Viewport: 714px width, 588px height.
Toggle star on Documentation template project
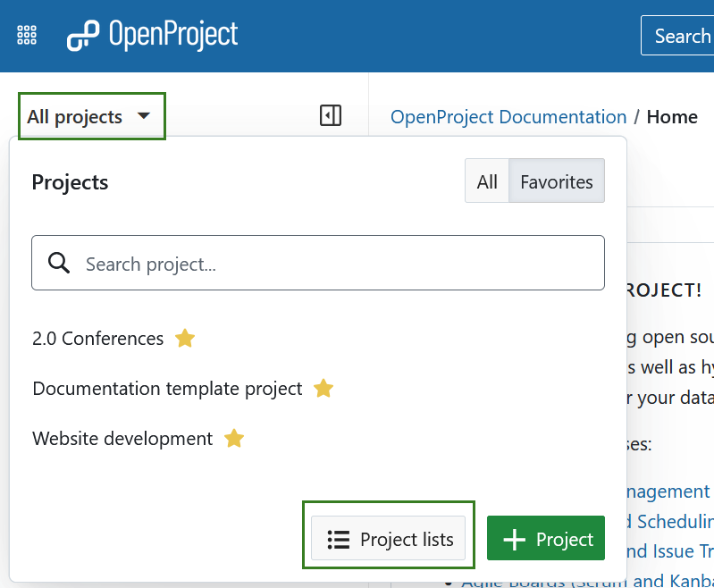323,389
